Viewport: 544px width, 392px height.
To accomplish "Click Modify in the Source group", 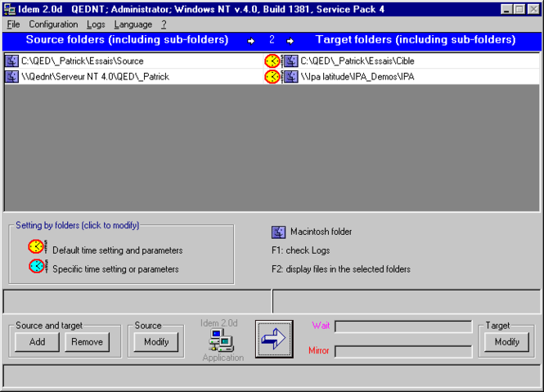I will tap(156, 342).
